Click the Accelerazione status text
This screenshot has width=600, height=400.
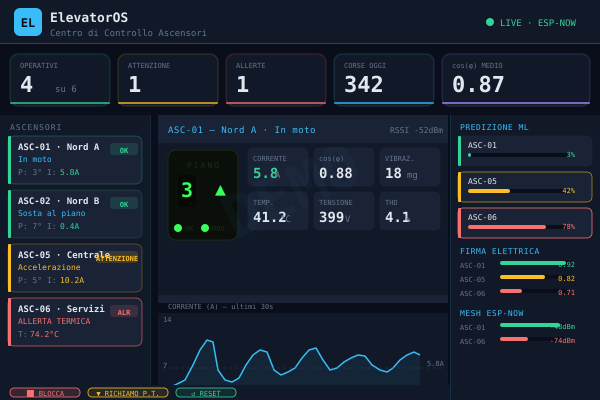pyautogui.click(x=49, y=267)
